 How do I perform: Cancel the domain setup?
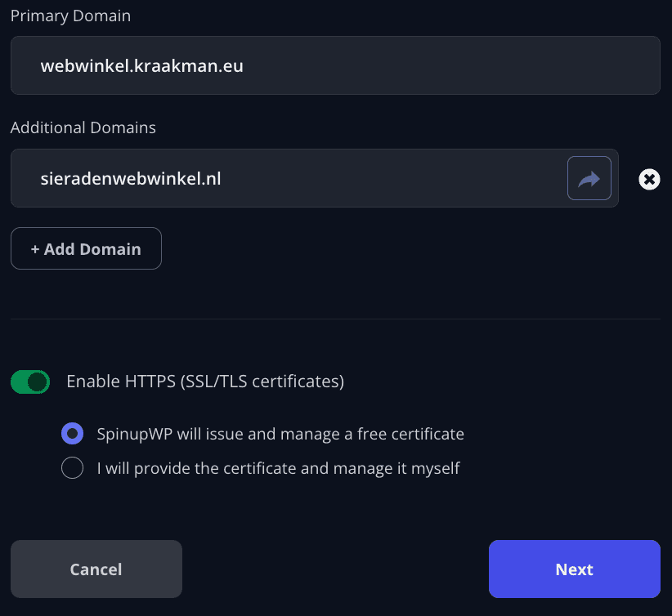point(96,569)
